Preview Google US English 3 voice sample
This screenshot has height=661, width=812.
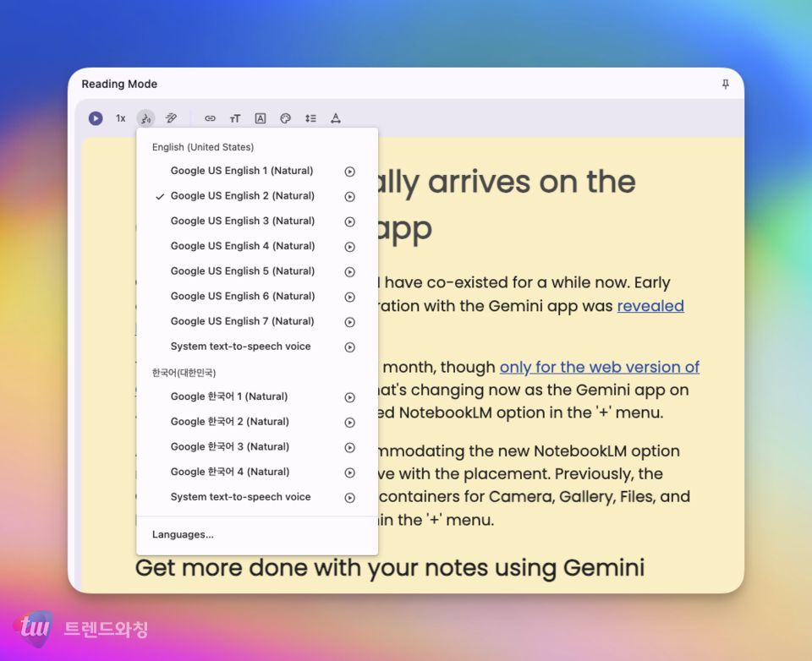[349, 221]
